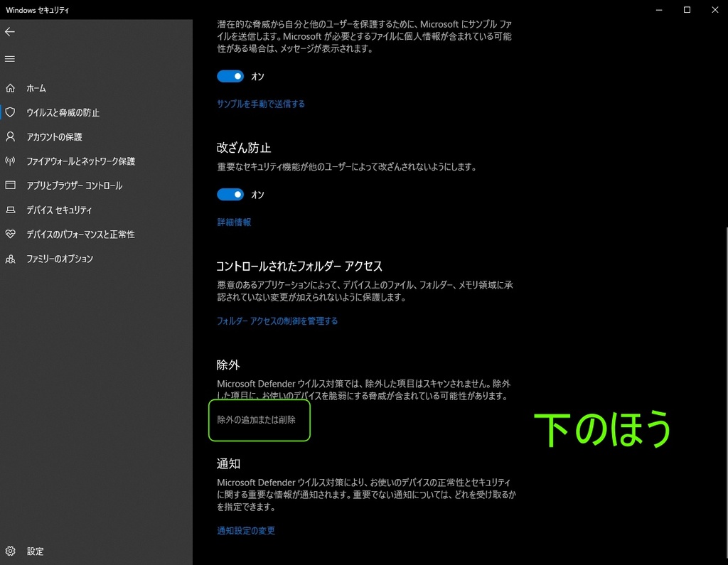Click the person icon for account protection
728x565 pixels.
click(10, 136)
